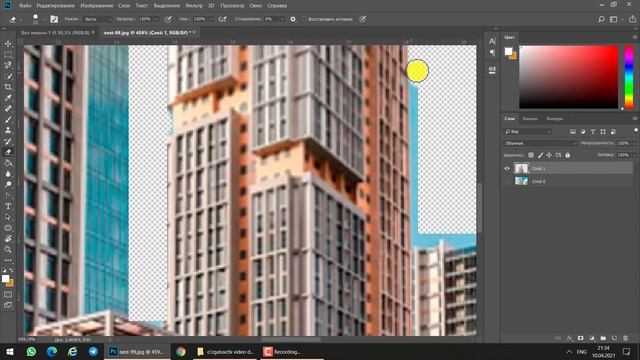This screenshot has height=360, width=640.
Task: Select the History Brush tool
Action: (8, 141)
